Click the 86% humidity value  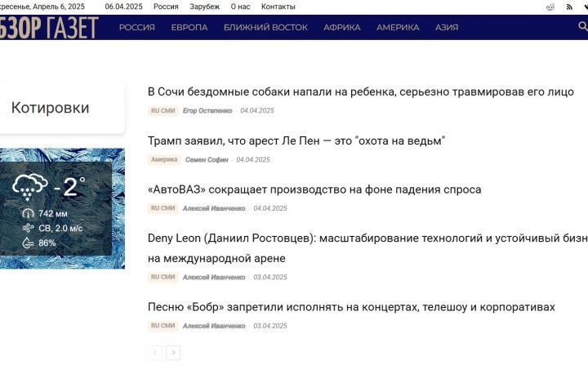[x=47, y=243]
